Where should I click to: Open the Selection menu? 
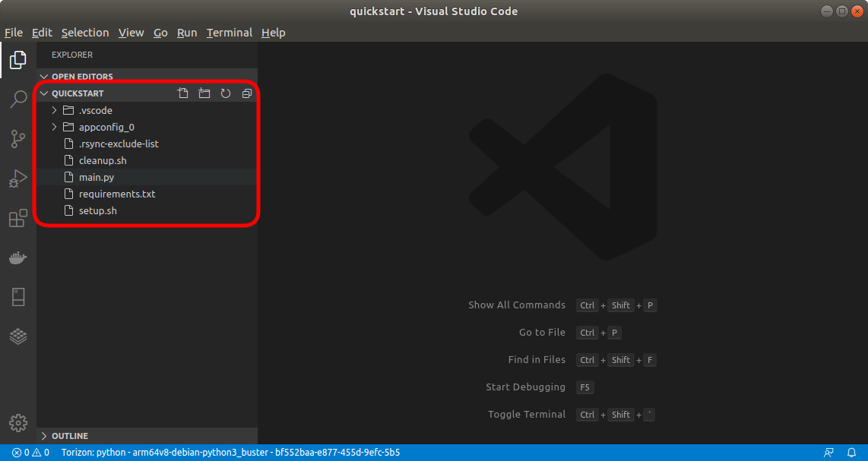click(85, 33)
